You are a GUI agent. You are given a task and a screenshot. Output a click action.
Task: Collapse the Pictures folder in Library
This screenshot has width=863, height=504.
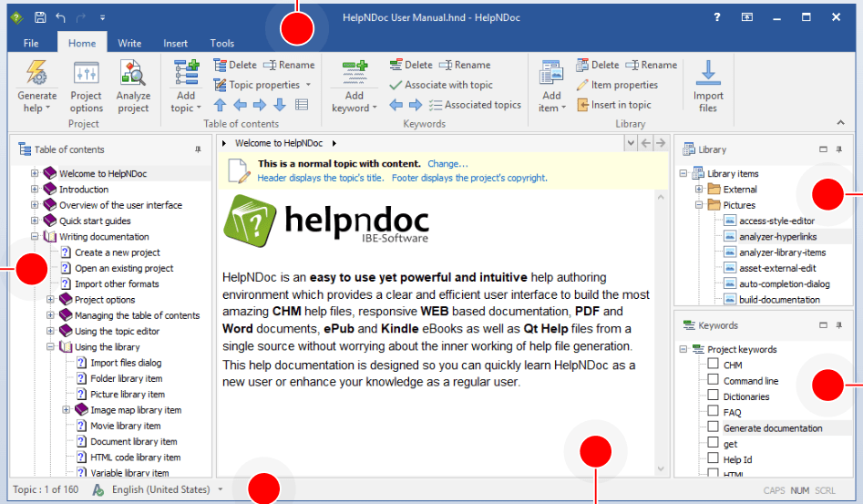pyautogui.click(x=700, y=205)
